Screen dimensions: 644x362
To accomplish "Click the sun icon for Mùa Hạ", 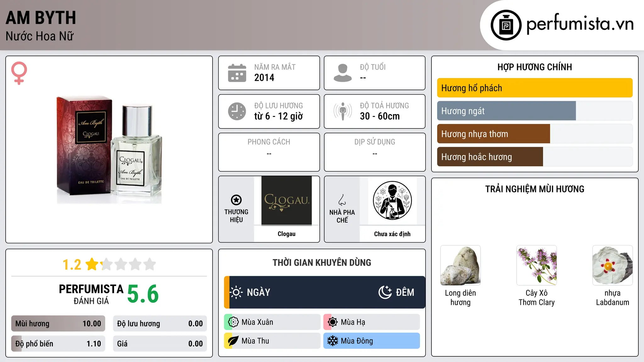I will 333,322.
